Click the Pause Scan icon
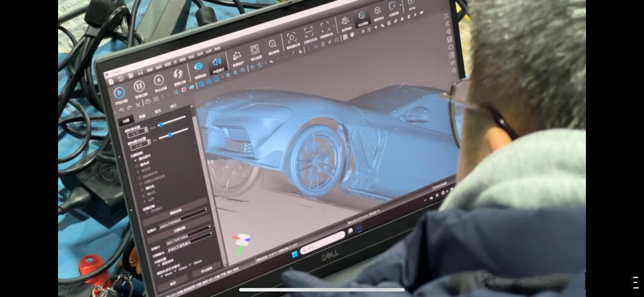The width and height of the screenshot is (644, 297). [139, 86]
